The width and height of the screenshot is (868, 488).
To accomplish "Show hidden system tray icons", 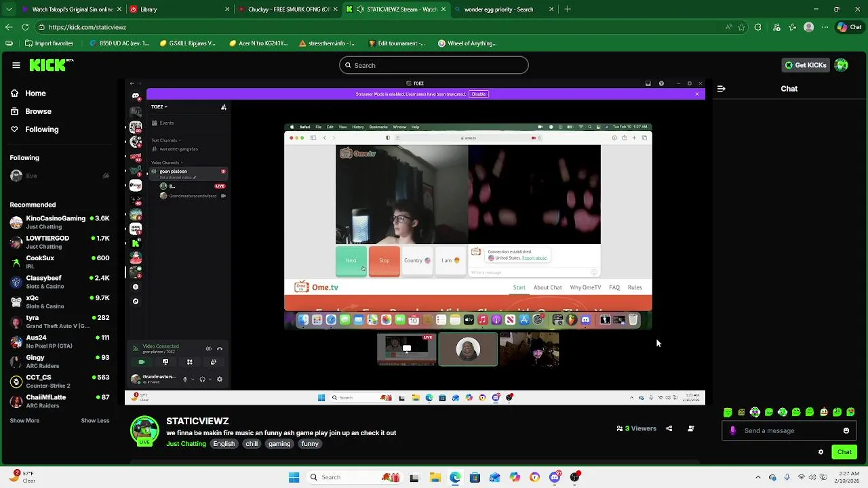I will [758, 477].
